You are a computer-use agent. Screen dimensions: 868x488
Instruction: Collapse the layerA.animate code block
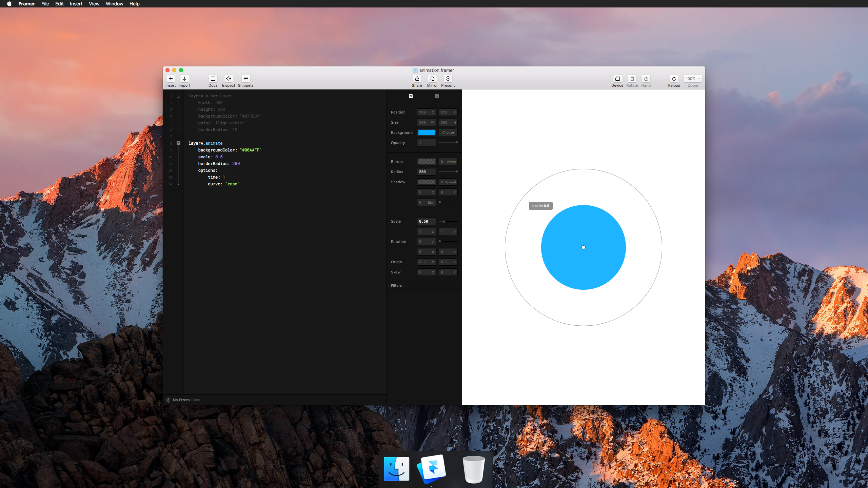pos(179,143)
